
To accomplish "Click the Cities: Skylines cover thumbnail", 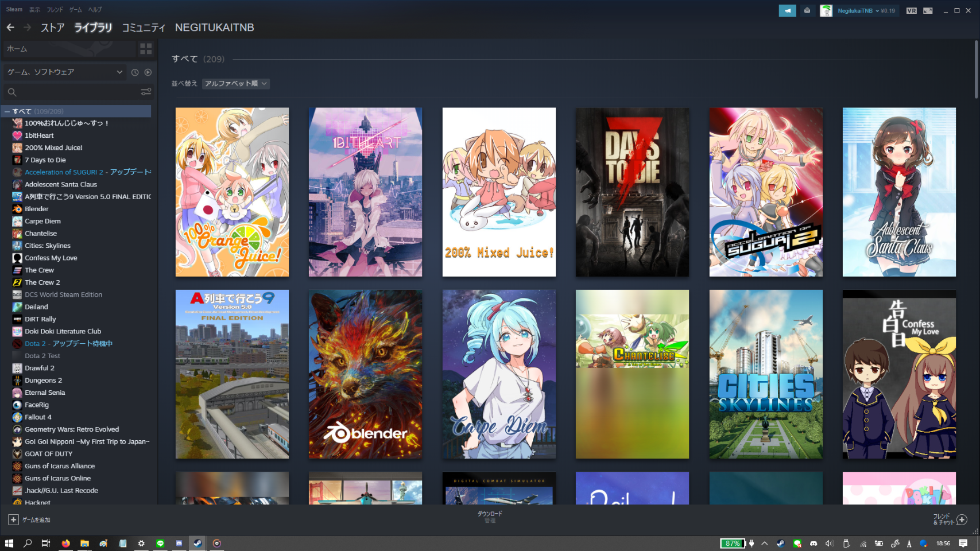I will (765, 374).
